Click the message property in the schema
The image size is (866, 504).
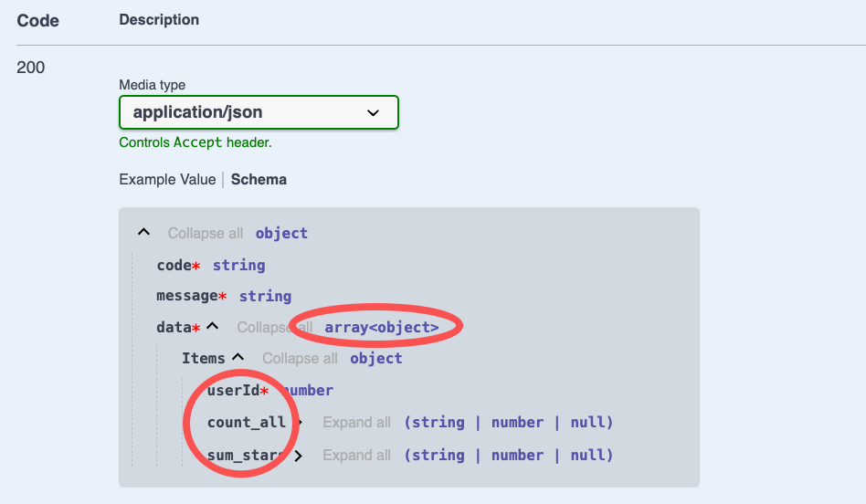click(x=186, y=296)
